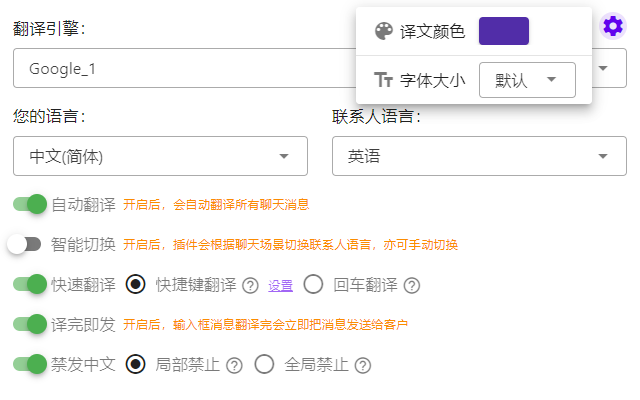Turn off the 译完即发 switch
Viewport: 640px width, 400px height.
pyautogui.click(x=30, y=324)
